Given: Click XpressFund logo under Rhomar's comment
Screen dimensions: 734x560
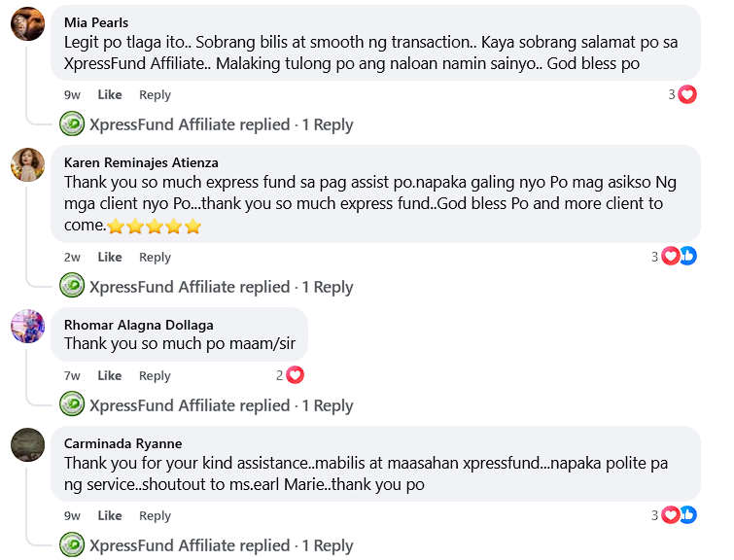Looking at the screenshot, I should pyautogui.click(x=72, y=405).
